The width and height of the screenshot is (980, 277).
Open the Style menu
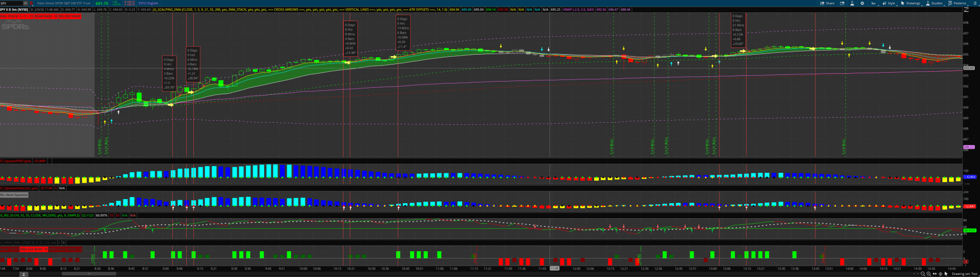889,3
